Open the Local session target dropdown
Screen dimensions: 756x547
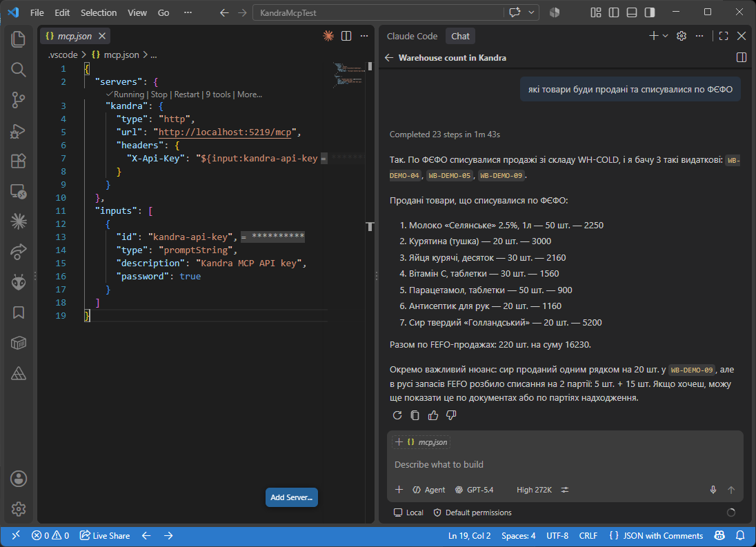tap(408, 513)
